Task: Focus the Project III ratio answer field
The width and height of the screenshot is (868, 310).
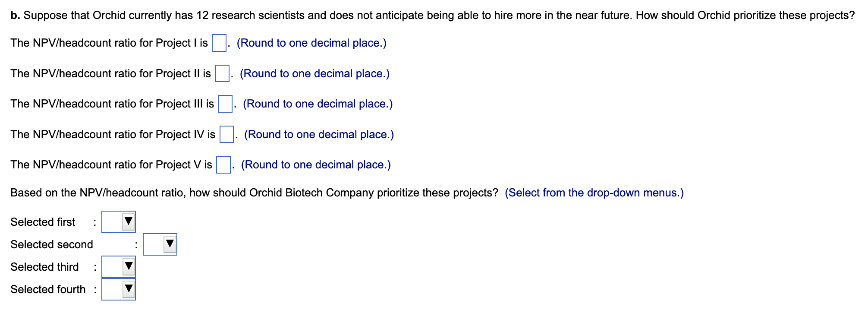Action: point(225,104)
